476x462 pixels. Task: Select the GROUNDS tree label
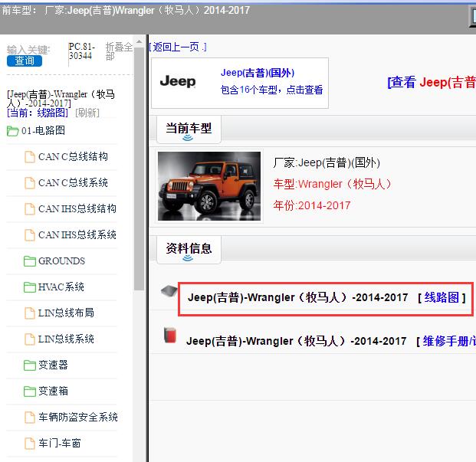[x=61, y=260]
